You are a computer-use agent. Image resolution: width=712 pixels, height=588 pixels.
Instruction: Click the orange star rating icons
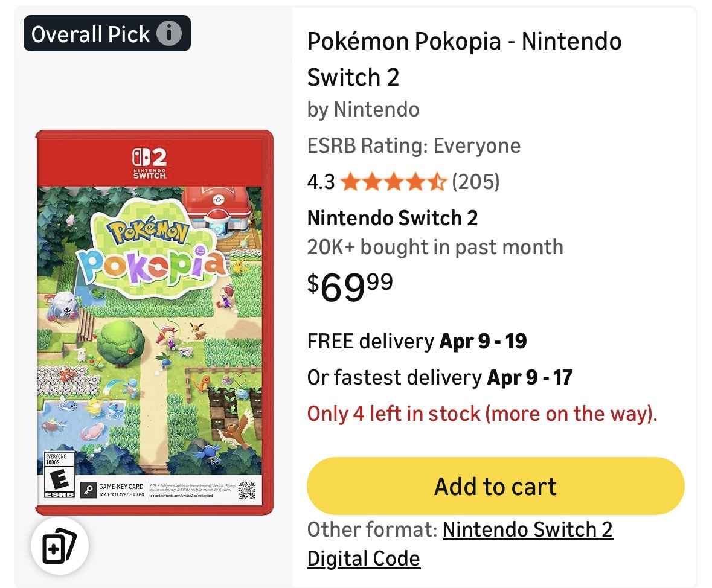pos(393,182)
